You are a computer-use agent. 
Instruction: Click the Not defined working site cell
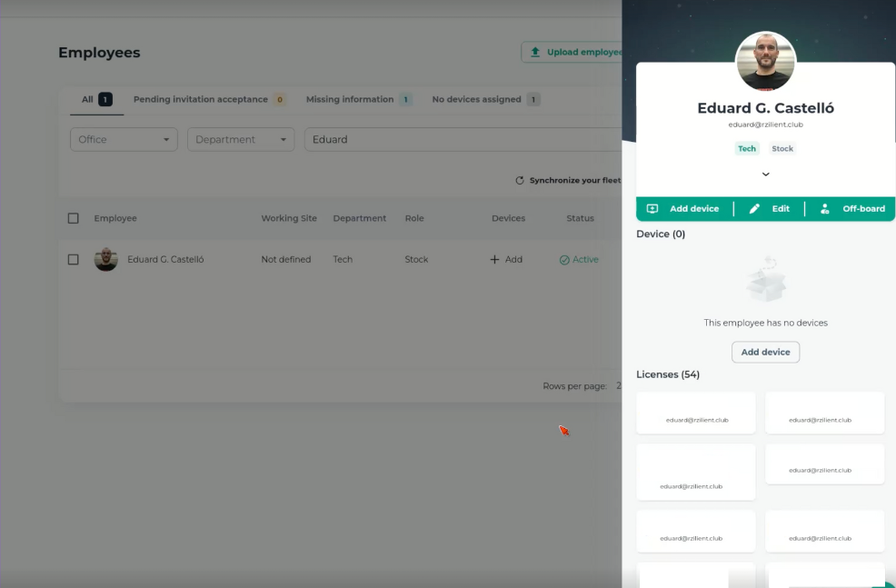(x=285, y=259)
